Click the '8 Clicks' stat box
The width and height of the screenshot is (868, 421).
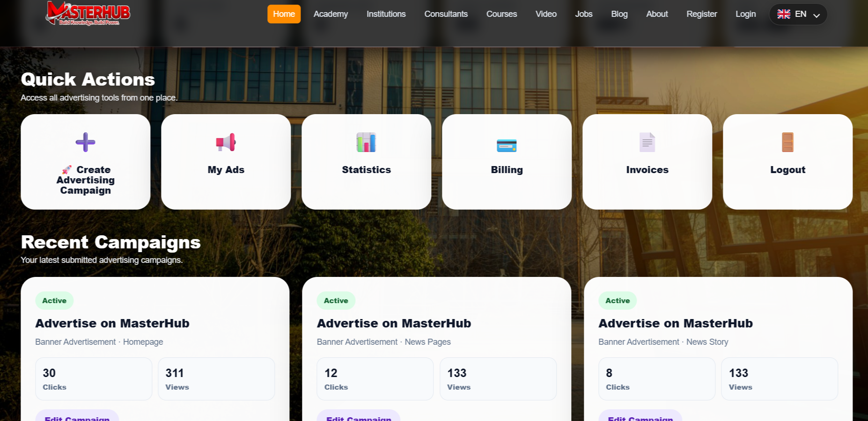tap(657, 379)
